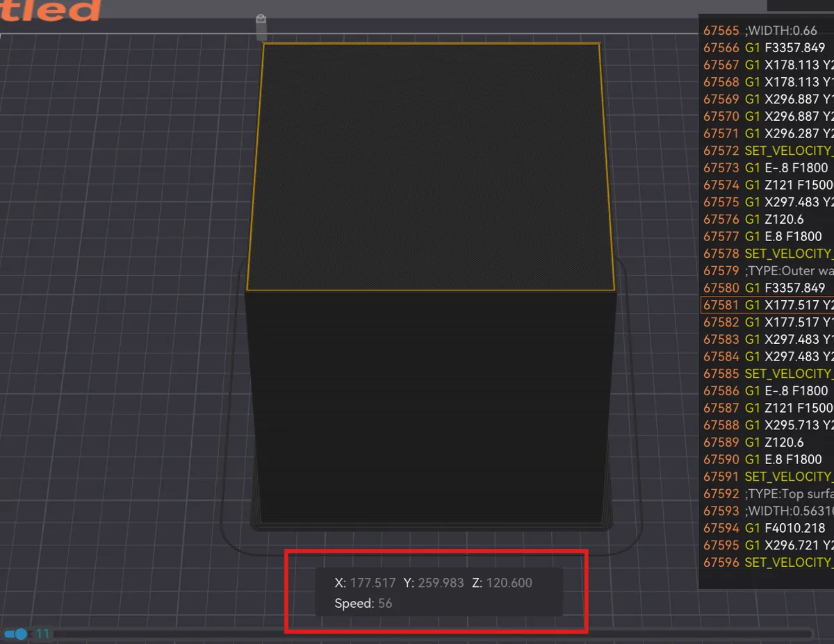Select line 67596 SET_VELOCITY command

[x=767, y=562]
